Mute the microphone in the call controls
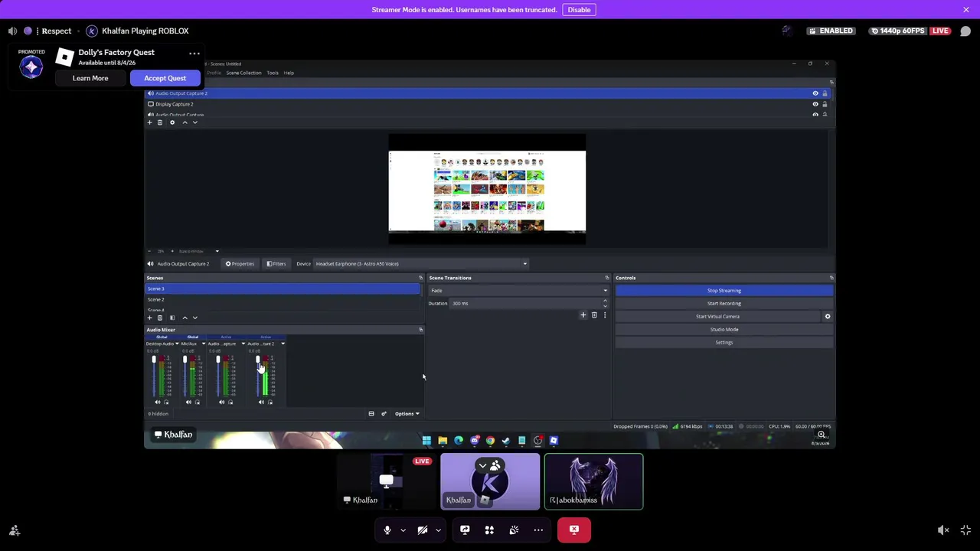 coord(387,530)
